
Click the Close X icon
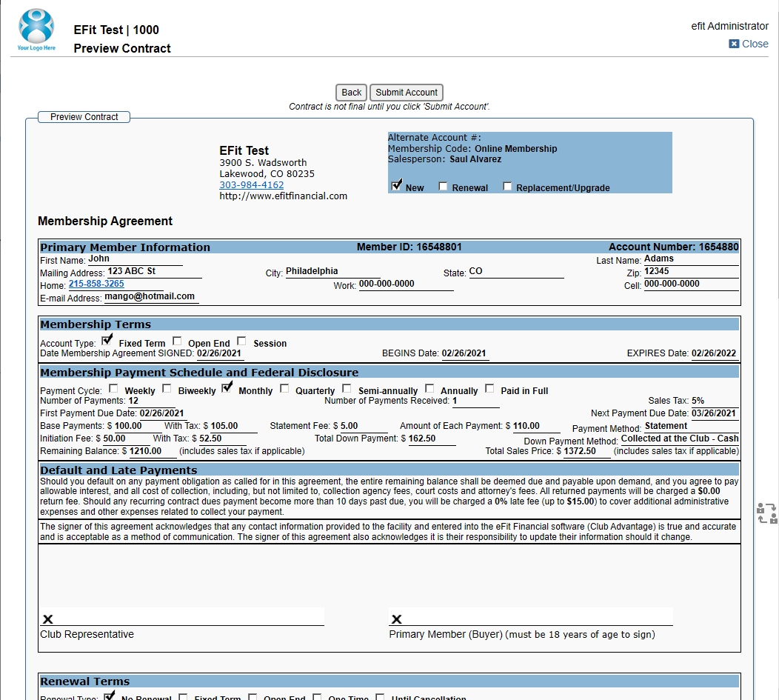point(734,44)
